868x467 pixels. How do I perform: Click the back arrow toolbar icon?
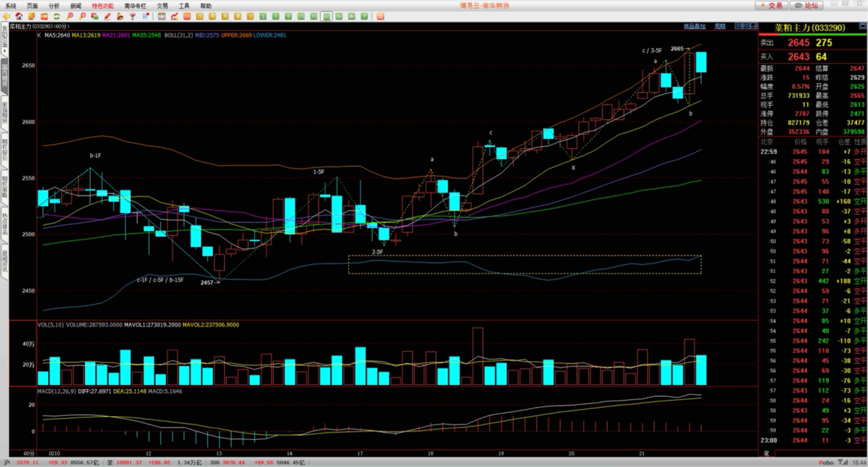(x=6, y=16)
